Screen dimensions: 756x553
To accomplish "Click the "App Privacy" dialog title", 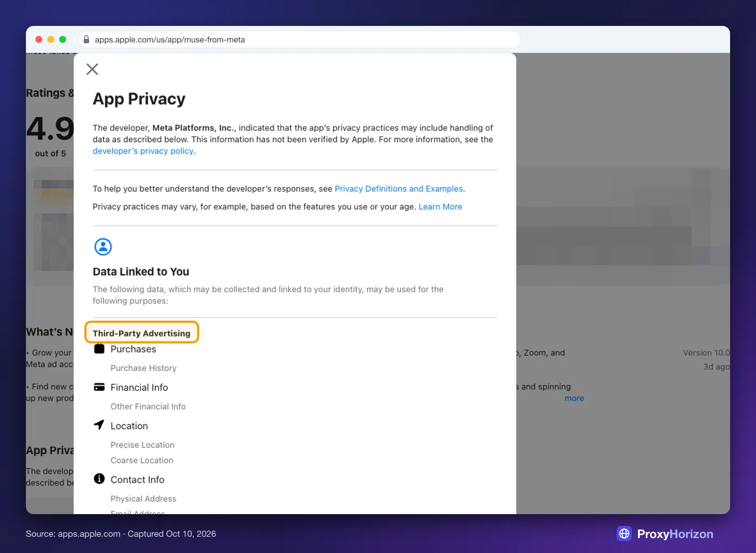I will pyautogui.click(x=139, y=99).
